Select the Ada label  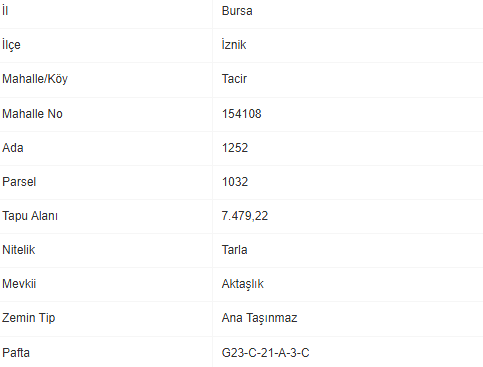click(x=13, y=148)
